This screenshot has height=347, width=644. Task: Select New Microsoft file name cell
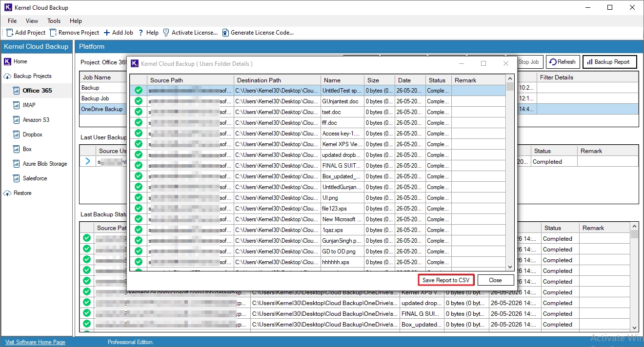point(342,219)
